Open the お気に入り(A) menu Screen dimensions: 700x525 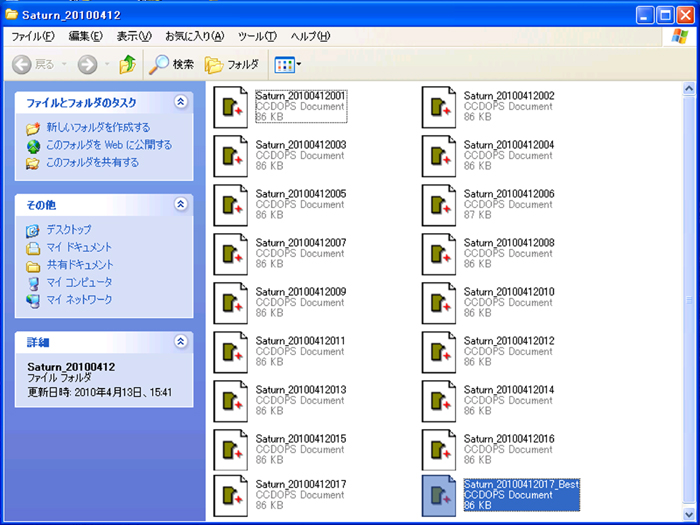click(195, 36)
